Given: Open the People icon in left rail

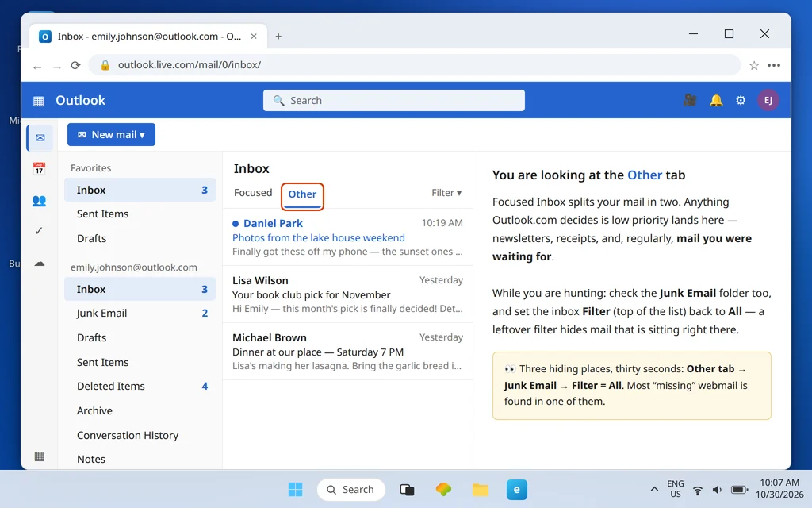Looking at the screenshot, I should click(x=40, y=201).
